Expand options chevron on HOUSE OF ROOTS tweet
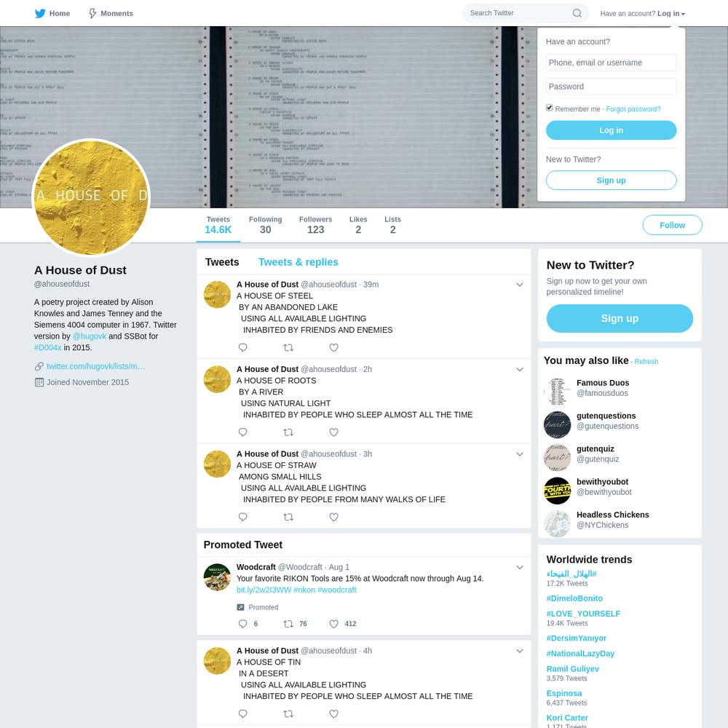 pyautogui.click(x=520, y=370)
